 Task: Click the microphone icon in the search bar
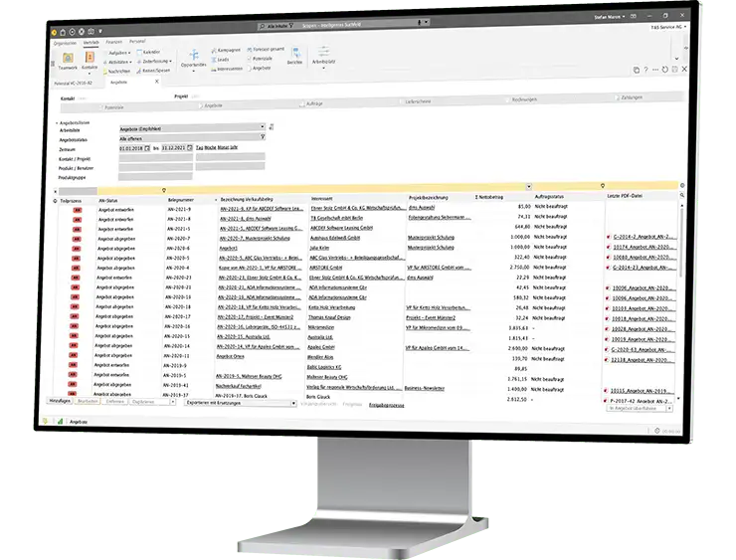[x=420, y=22]
